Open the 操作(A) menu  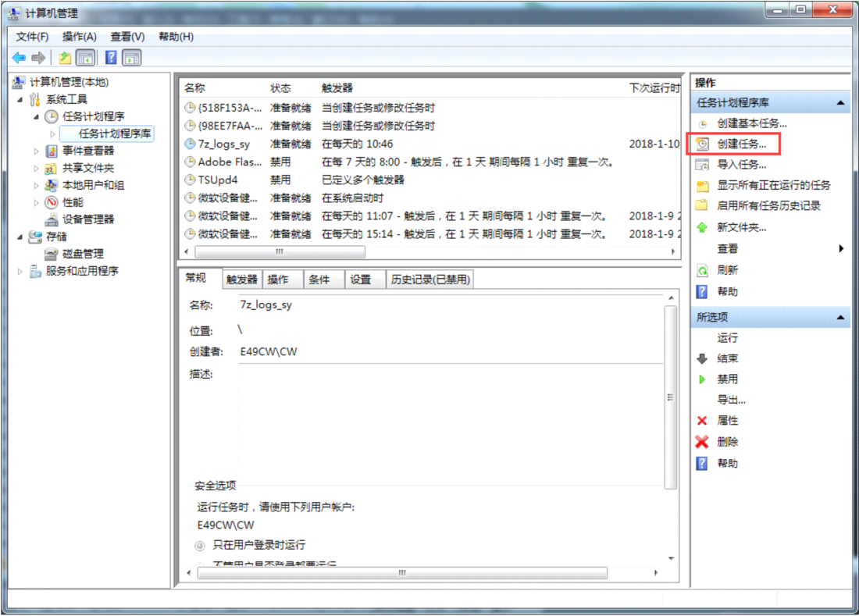click(x=80, y=37)
